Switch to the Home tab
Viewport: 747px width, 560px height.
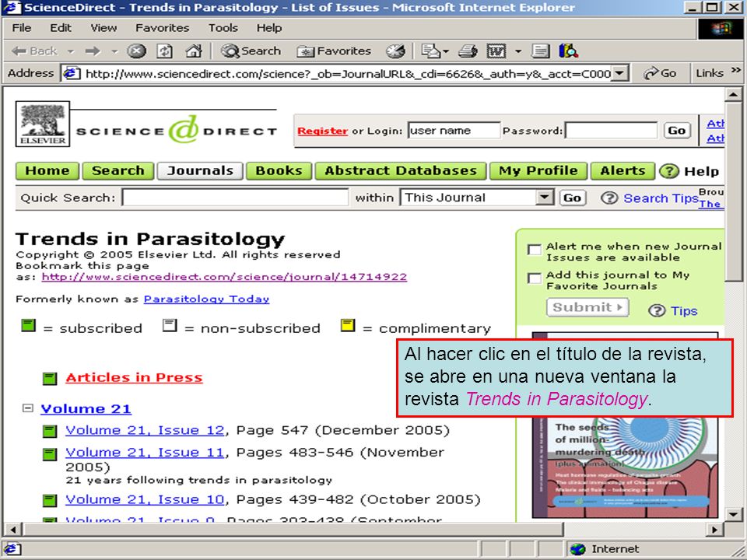(47, 171)
